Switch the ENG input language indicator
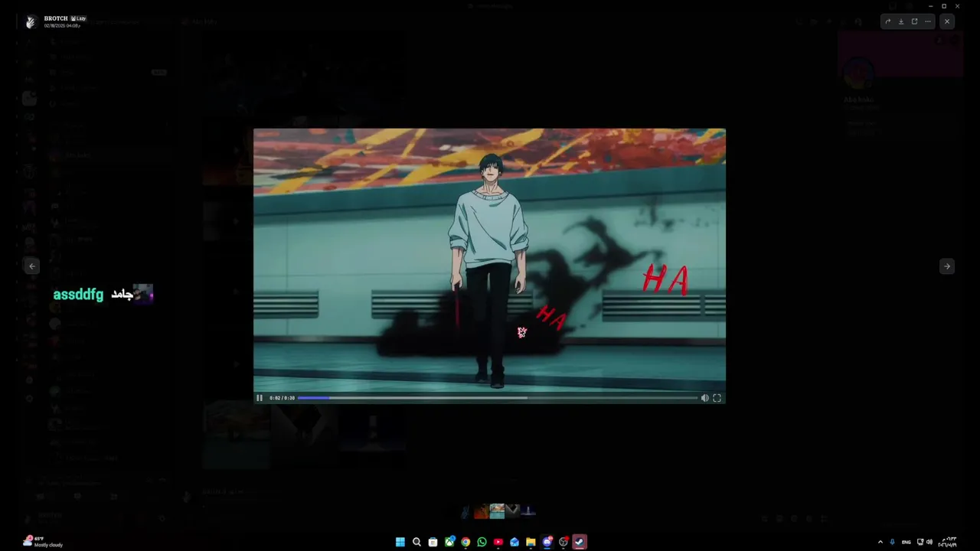The width and height of the screenshot is (980, 551). tap(906, 542)
